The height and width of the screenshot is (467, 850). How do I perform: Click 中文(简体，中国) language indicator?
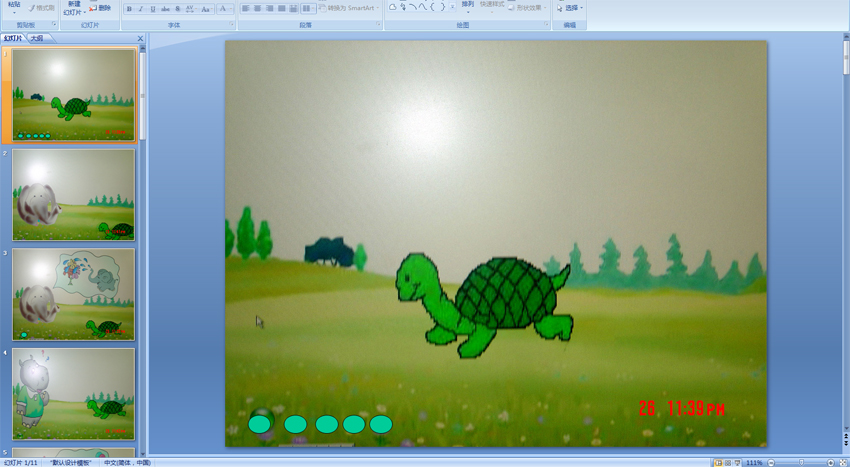coord(127,463)
